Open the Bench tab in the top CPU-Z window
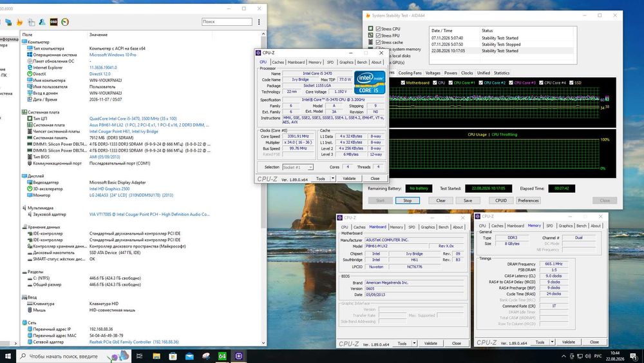Image resolution: width=644 pixels, height=363 pixels. pos(362,62)
